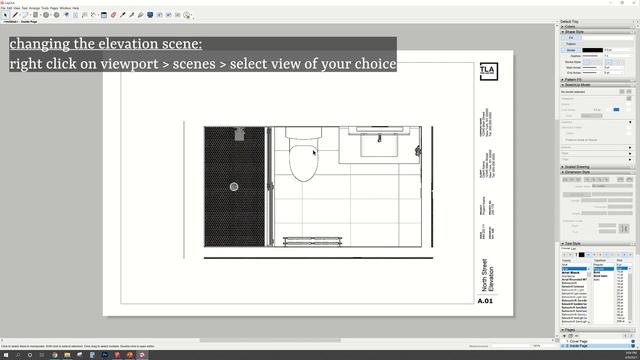
Task: Select Cover Page in Pages list
Action: tap(578, 341)
